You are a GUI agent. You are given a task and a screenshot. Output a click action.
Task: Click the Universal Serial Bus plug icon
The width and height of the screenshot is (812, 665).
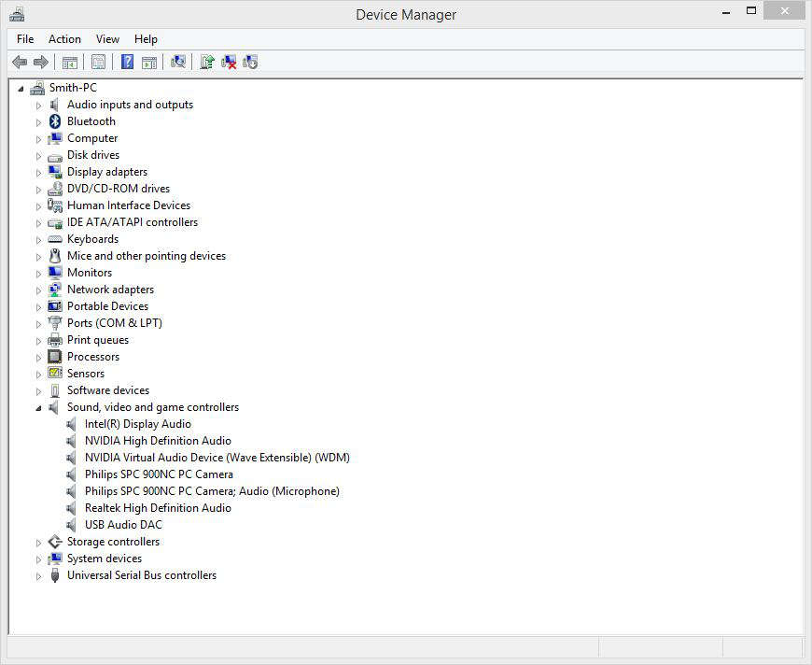tap(55, 575)
